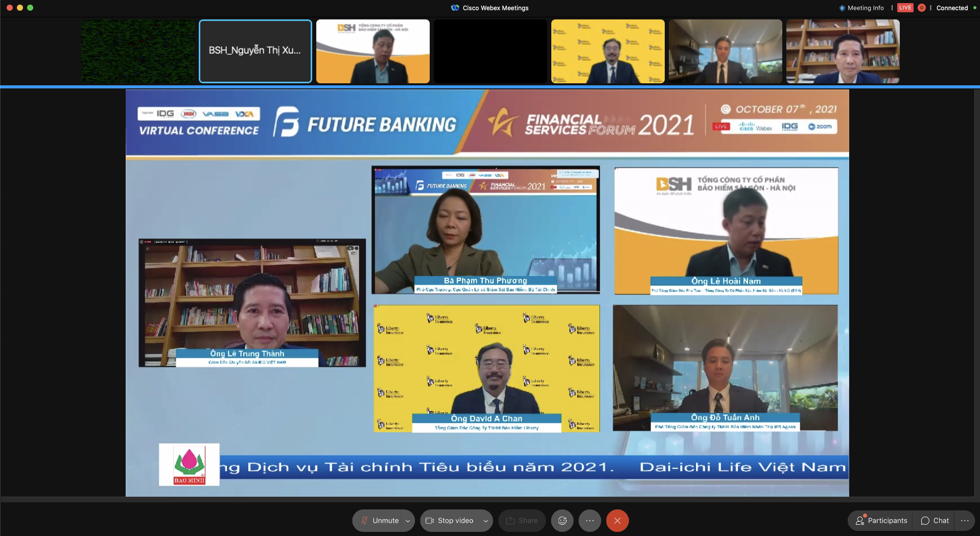This screenshot has width=980, height=536.
Task: Select the BSH orange background participant thumbnail
Action: (x=373, y=51)
